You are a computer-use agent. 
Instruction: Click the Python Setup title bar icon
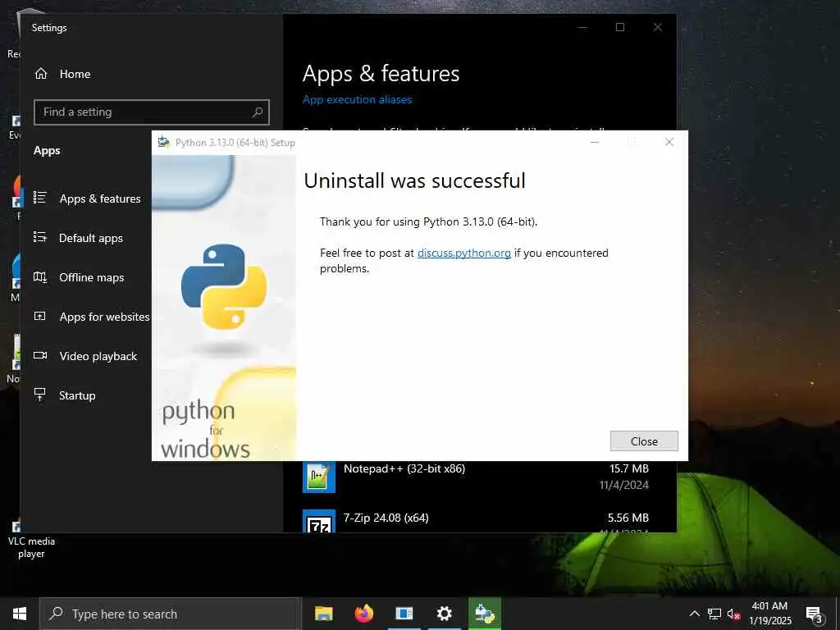[164, 142]
